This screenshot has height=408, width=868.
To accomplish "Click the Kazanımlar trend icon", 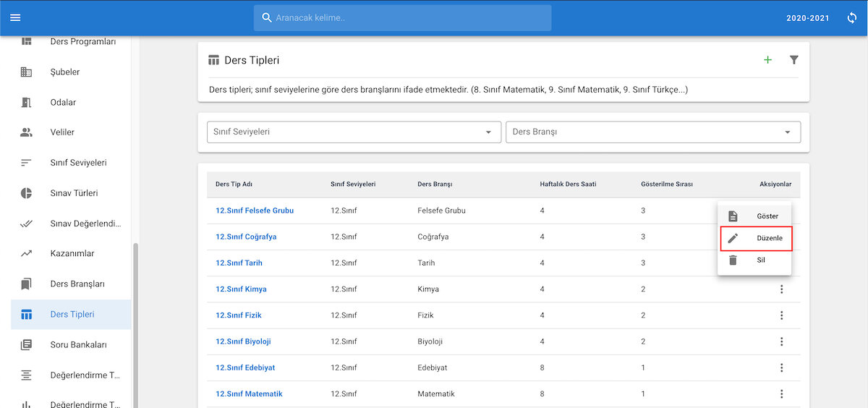I will click(x=27, y=253).
